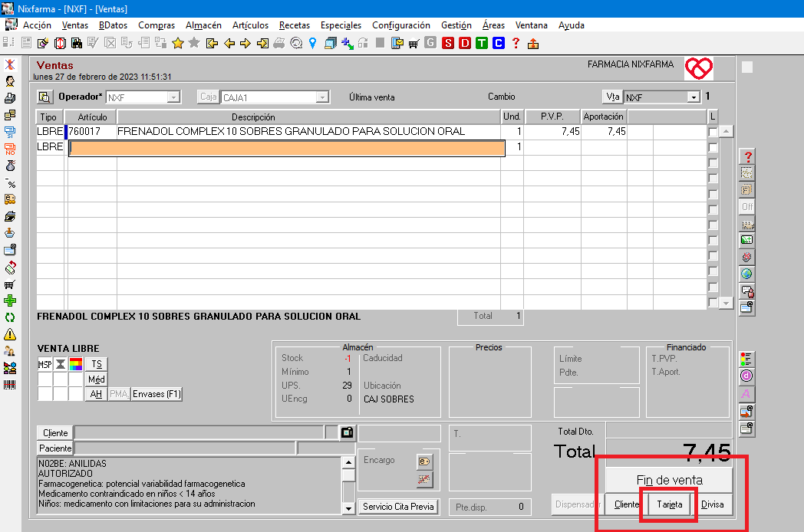Click the red question mark in top toolbar
The image size is (804, 532).
click(516, 44)
